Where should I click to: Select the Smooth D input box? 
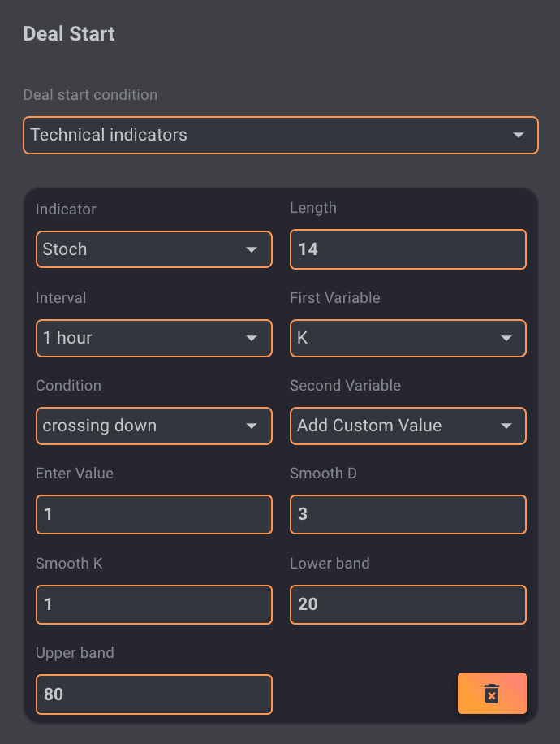pyautogui.click(x=407, y=515)
